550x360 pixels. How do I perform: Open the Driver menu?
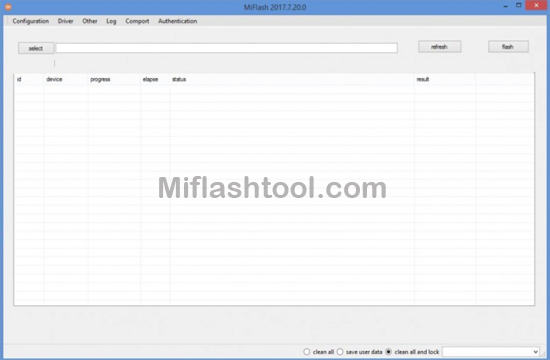coord(66,21)
